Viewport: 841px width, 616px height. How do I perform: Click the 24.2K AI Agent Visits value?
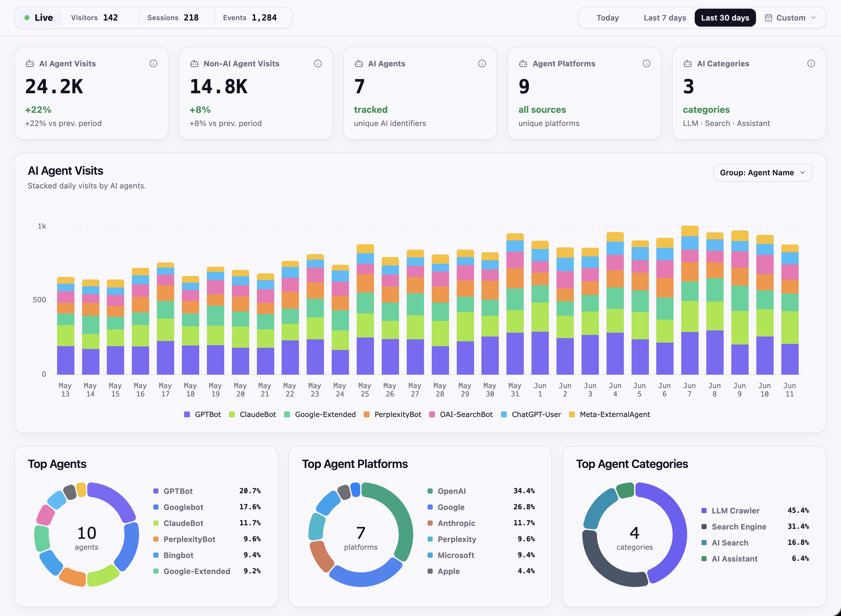pyautogui.click(x=54, y=87)
